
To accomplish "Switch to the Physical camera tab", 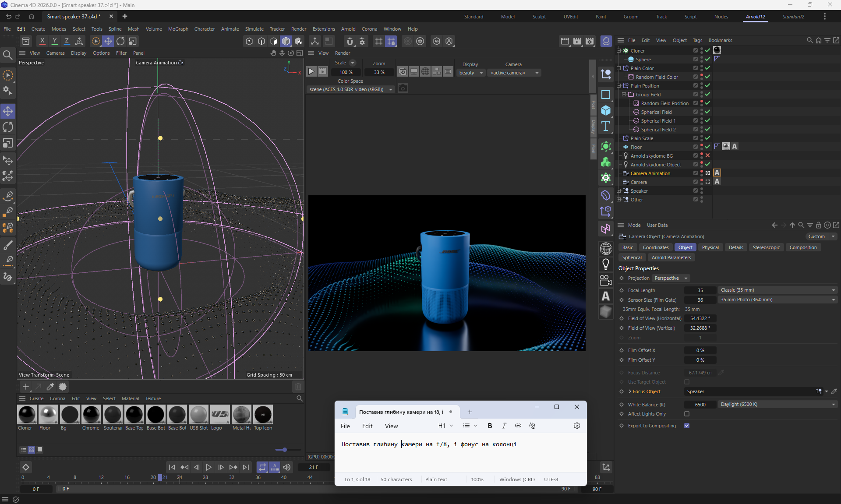I will coord(710,247).
